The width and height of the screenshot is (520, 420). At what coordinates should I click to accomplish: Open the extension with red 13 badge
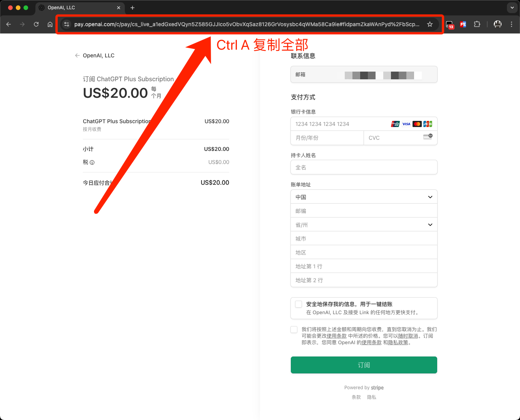pyautogui.click(x=450, y=25)
